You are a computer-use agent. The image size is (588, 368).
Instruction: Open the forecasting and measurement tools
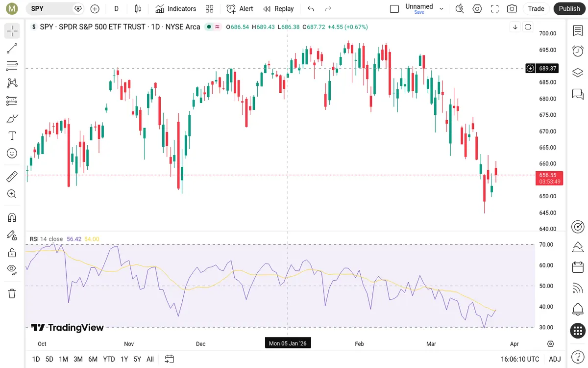point(12,101)
